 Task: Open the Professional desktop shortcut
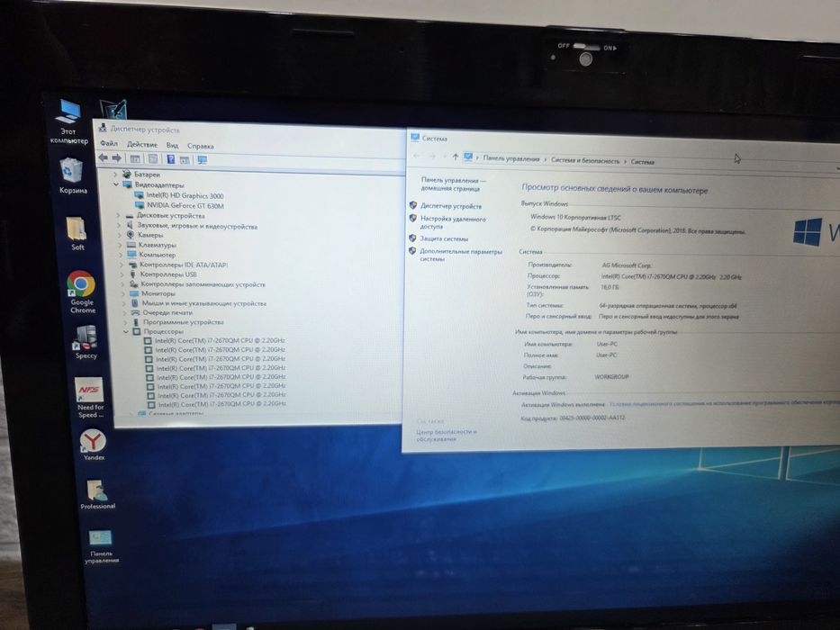coord(97,494)
